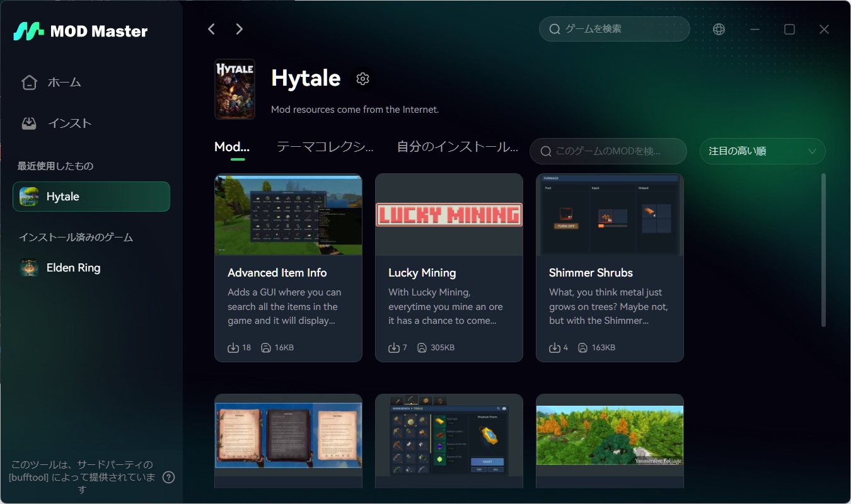851x504 pixels.
Task: Click the このゲームのMODを検... search box
Action: 608,151
